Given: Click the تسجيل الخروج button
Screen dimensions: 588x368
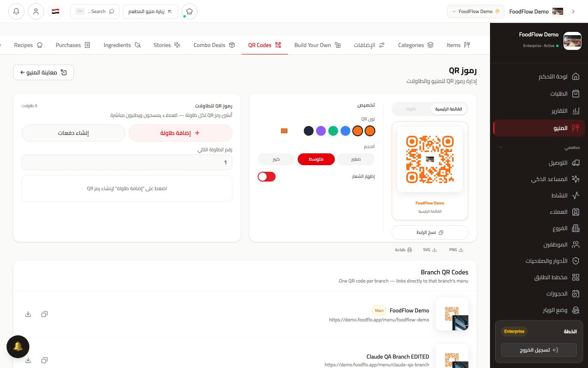Looking at the screenshot, I should pos(539,350).
